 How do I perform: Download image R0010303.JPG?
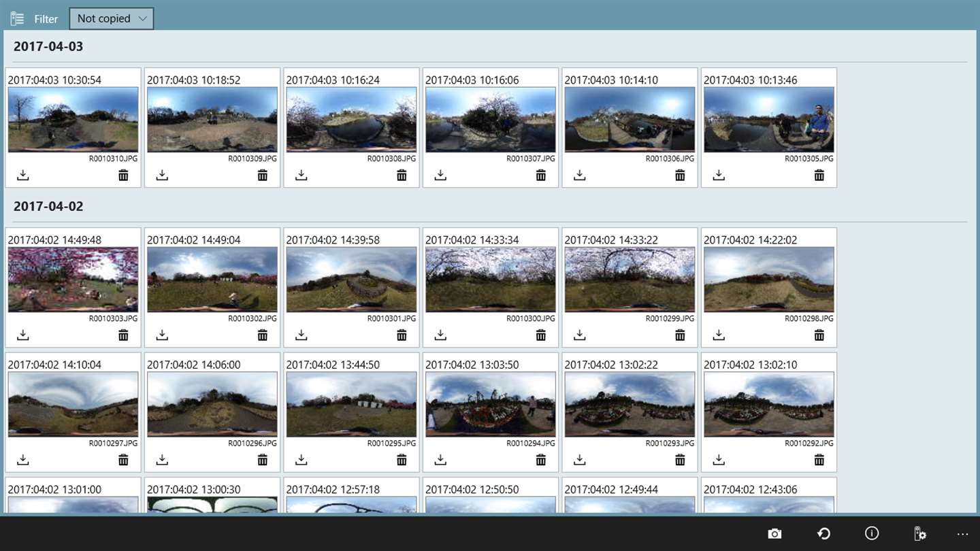[x=23, y=335]
